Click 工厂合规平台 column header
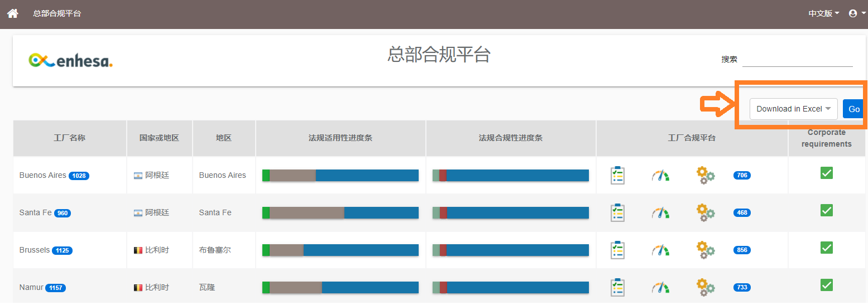Viewport: 868px width, 305px height. point(692,138)
